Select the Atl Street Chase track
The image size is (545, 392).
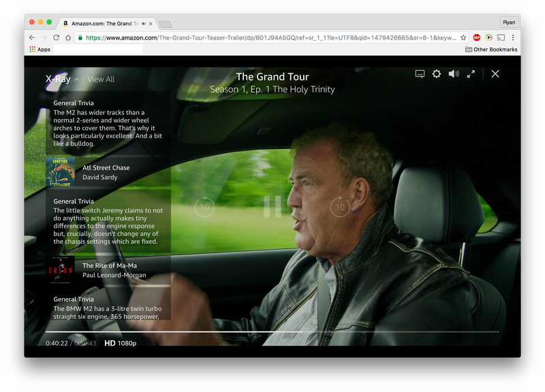pyautogui.click(x=106, y=167)
